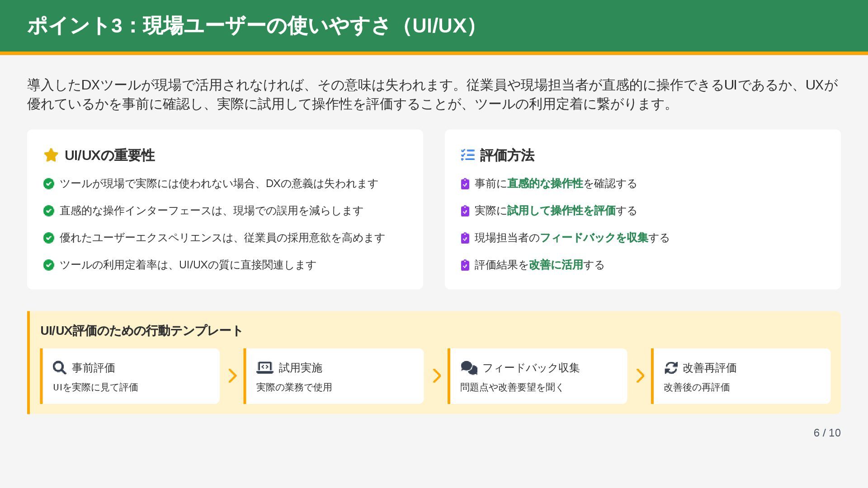Click green check beside ツールが現場で実際には使われない
Image resolution: width=868 pixels, height=488 pixels.
tap(49, 184)
